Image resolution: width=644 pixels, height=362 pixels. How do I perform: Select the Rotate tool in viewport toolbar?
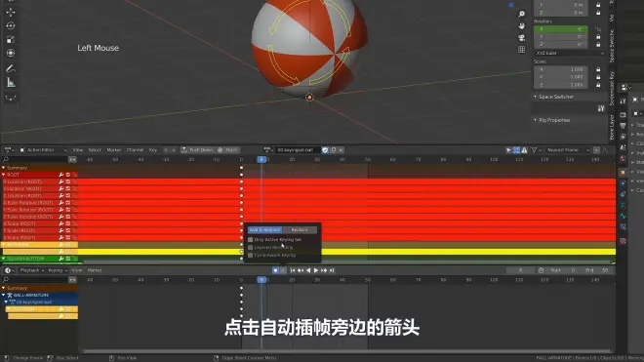tap(11, 26)
